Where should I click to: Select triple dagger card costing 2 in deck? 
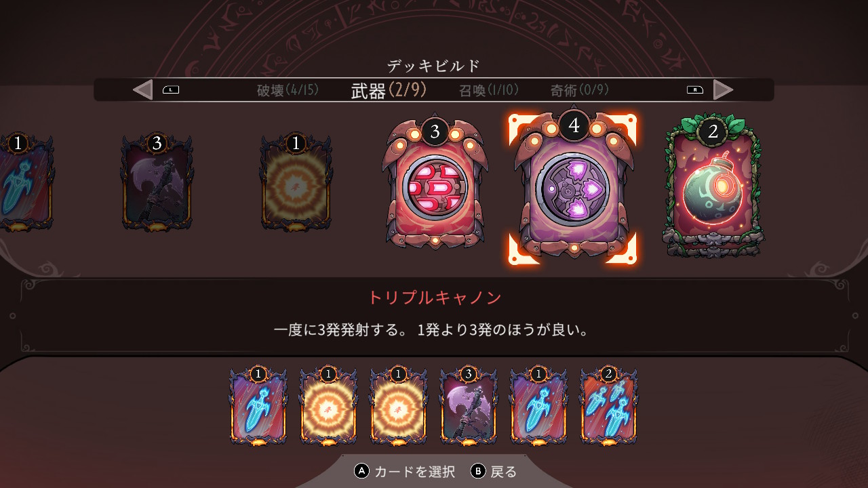click(608, 406)
